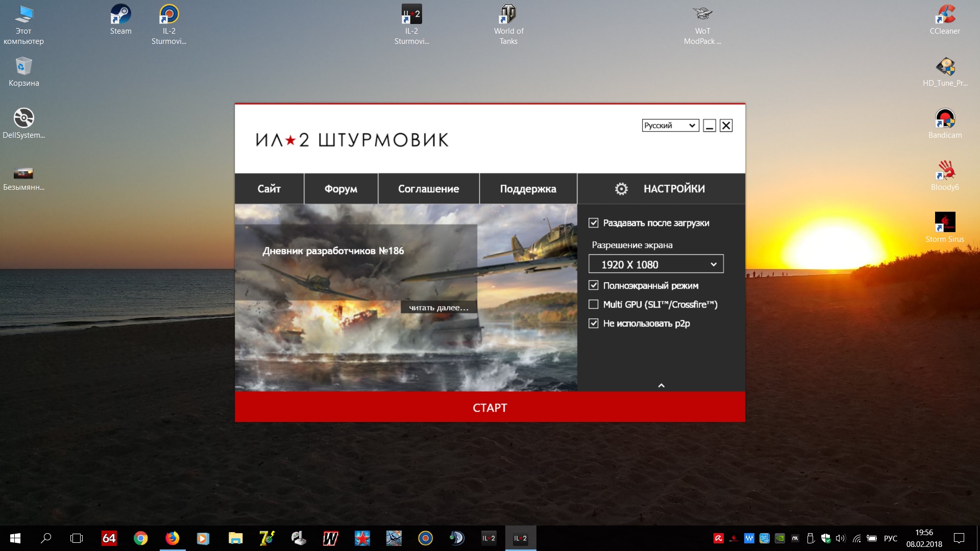Screen dimensions: 980x551
Task: Open the Сайт tab in launcher
Action: click(x=269, y=189)
